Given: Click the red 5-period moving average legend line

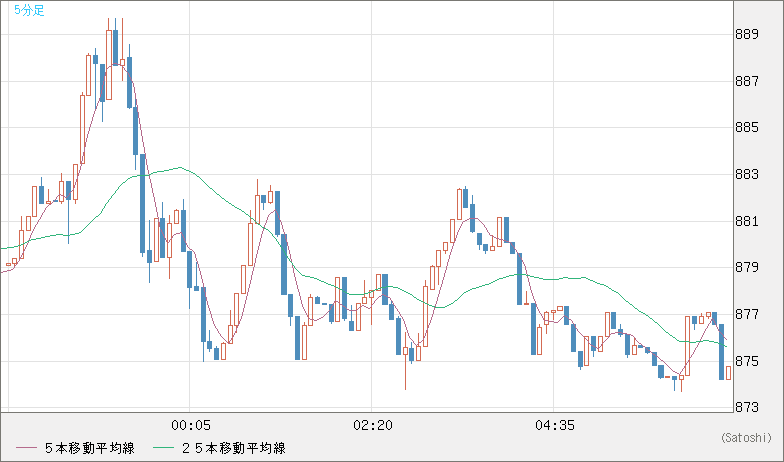Looking at the screenshot, I should click(x=26, y=448).
